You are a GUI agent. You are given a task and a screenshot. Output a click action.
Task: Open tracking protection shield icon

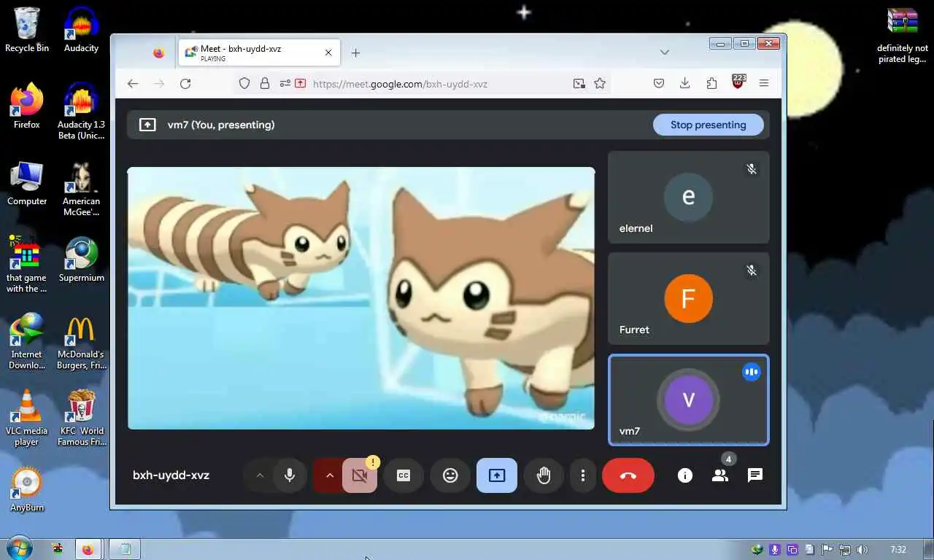point(245,84)
